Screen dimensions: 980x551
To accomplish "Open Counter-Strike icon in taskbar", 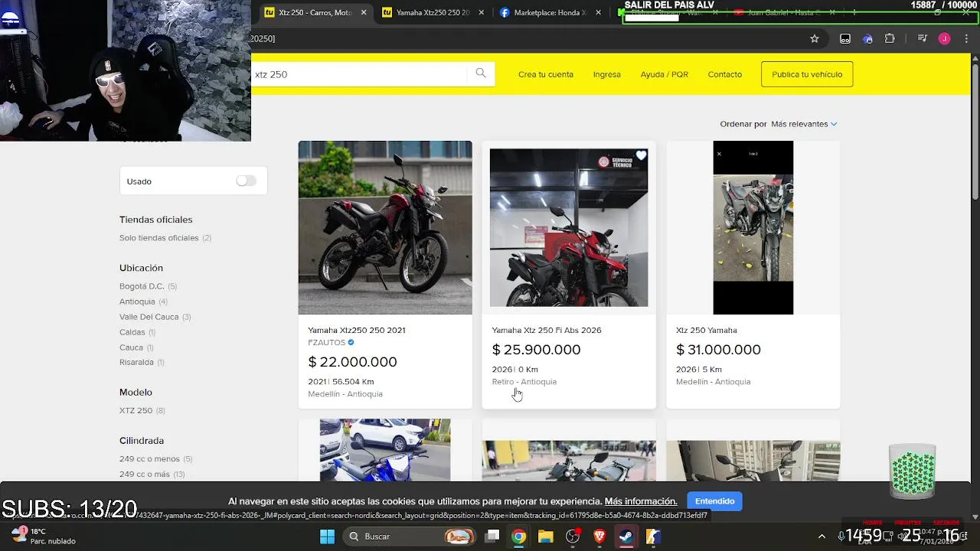I will 653,536.
